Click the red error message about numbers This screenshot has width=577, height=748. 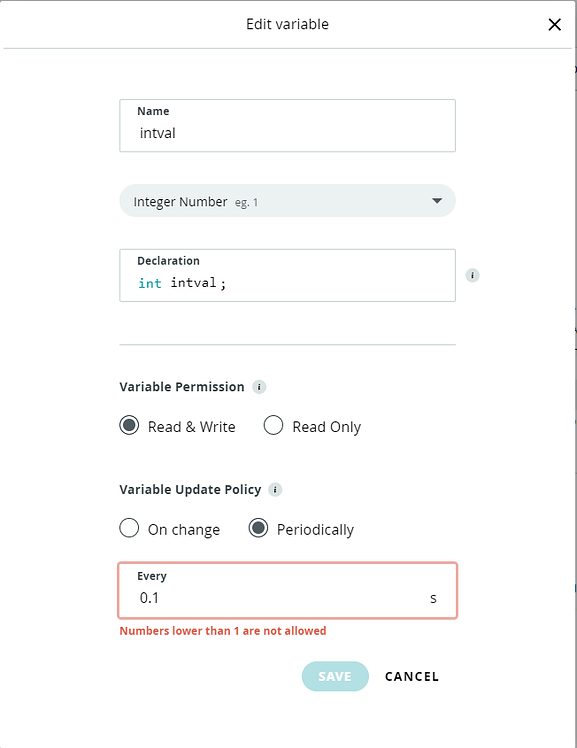[x=223, y=631]
